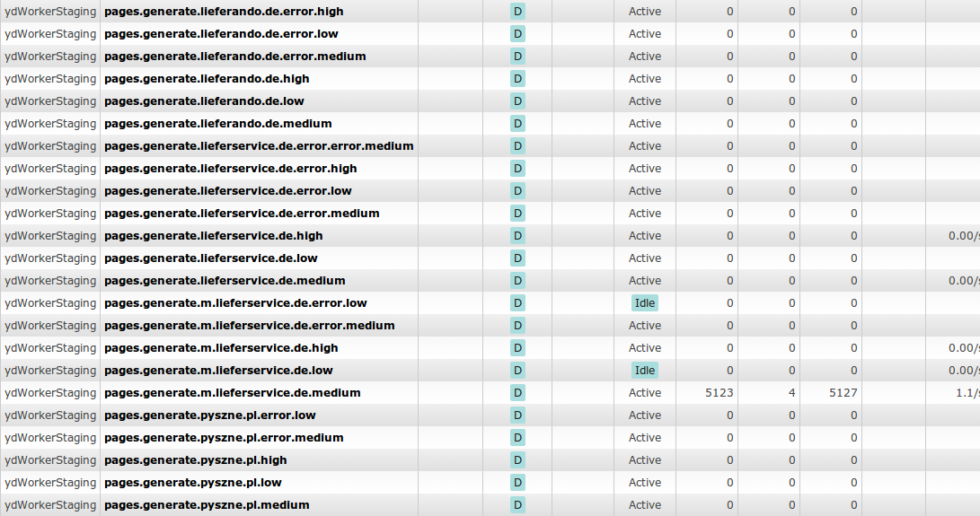Click ydWorkerStaging vhost in m.lieferservice.de.medium row

coord(50,393)
